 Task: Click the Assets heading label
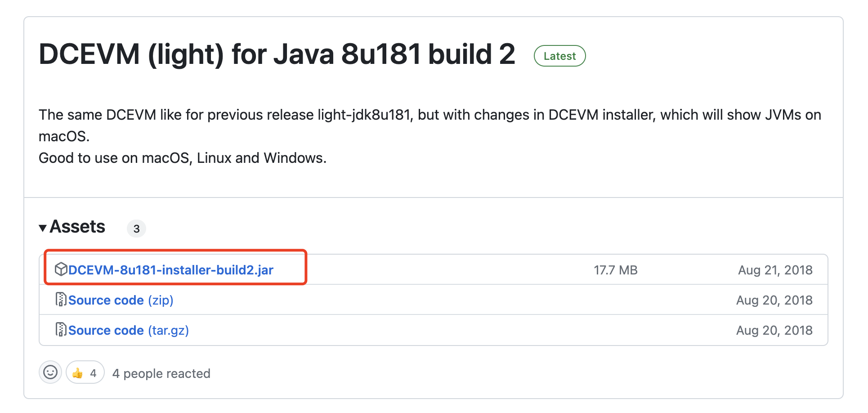coord(77,227)
